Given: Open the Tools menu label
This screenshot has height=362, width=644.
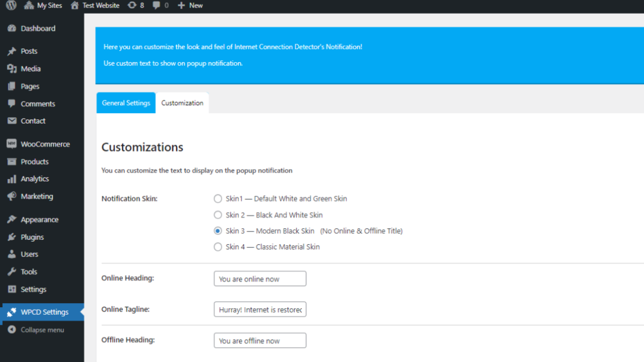Looking at the screenshot, I should [x=29, y=272].
